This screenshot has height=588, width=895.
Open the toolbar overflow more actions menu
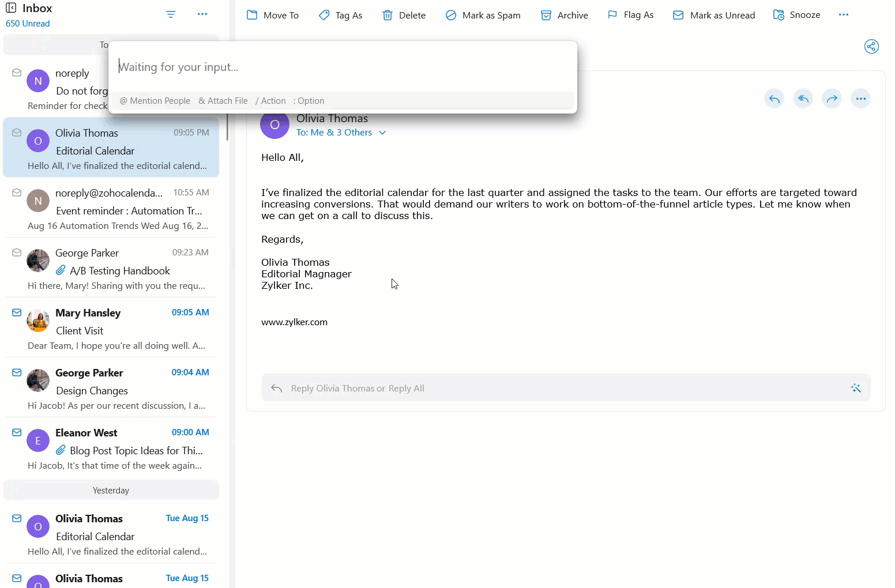[x=844, y=14]
